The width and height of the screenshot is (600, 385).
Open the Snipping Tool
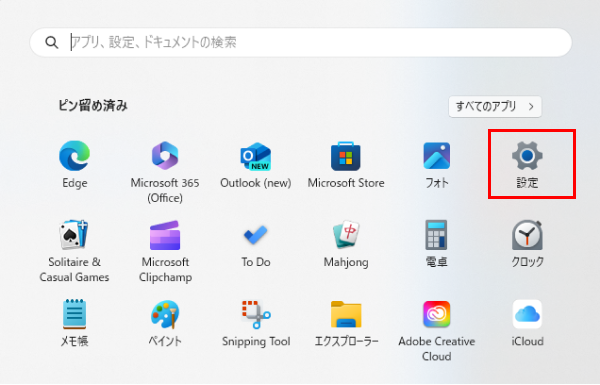[x=256, y=324]
